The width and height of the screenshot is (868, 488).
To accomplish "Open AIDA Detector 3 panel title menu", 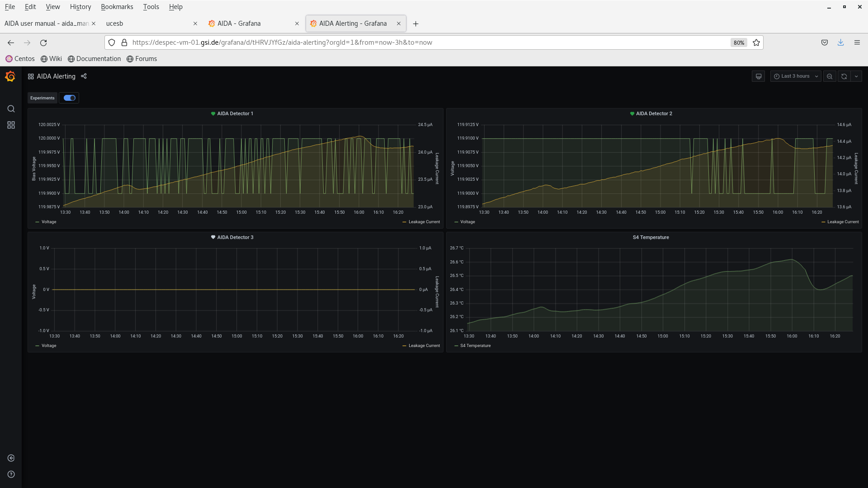I will pos(235,237).
